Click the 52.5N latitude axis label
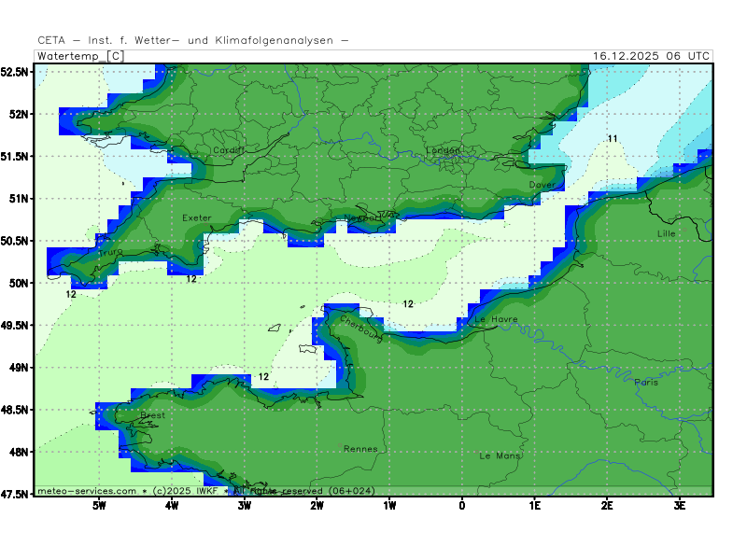747x560 pixels. click(15, 72)
